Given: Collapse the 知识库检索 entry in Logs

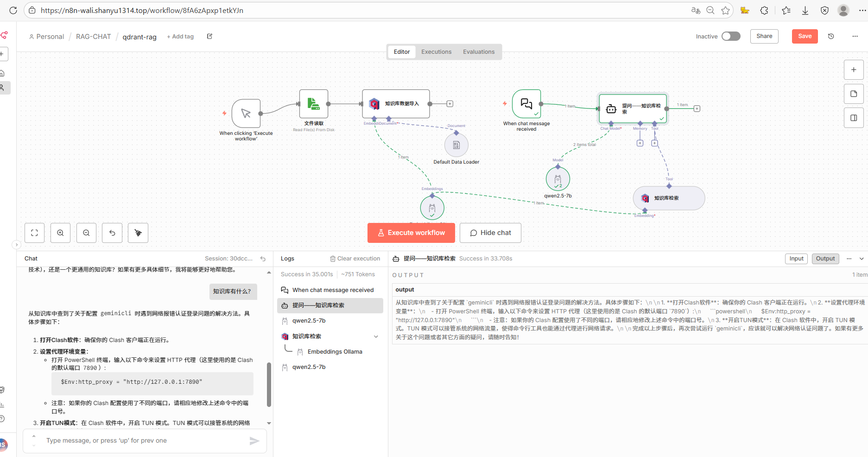Looking at the screenshot, I should coord(376,336).
